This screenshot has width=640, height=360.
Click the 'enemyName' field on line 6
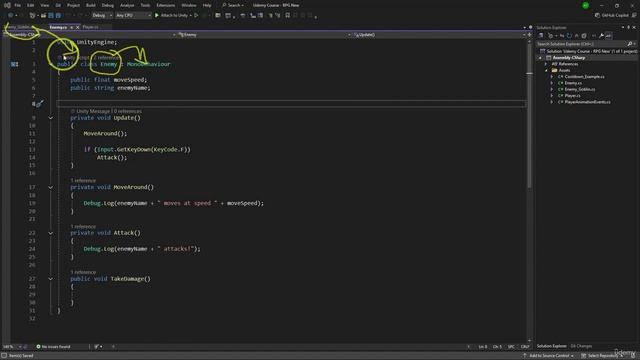coord(132,88)
